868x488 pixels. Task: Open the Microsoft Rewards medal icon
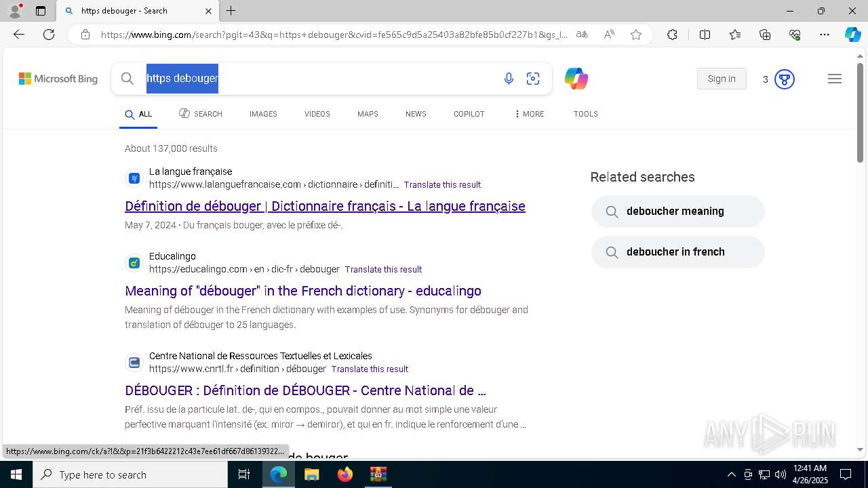click(x=784, y=79)
